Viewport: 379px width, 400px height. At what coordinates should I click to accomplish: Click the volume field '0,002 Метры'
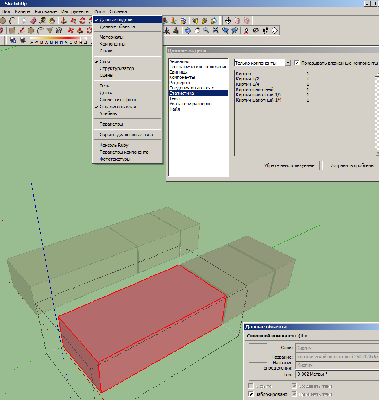(337, 374)
